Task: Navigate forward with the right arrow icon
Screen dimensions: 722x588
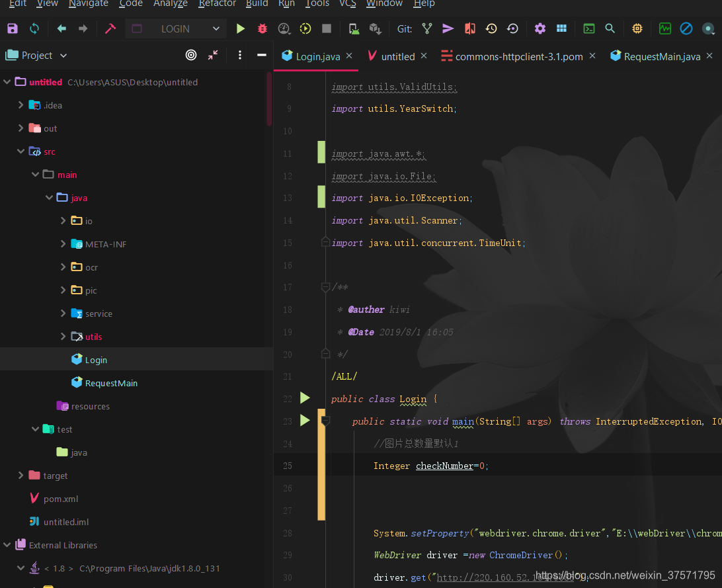Action: pos(83,28)
